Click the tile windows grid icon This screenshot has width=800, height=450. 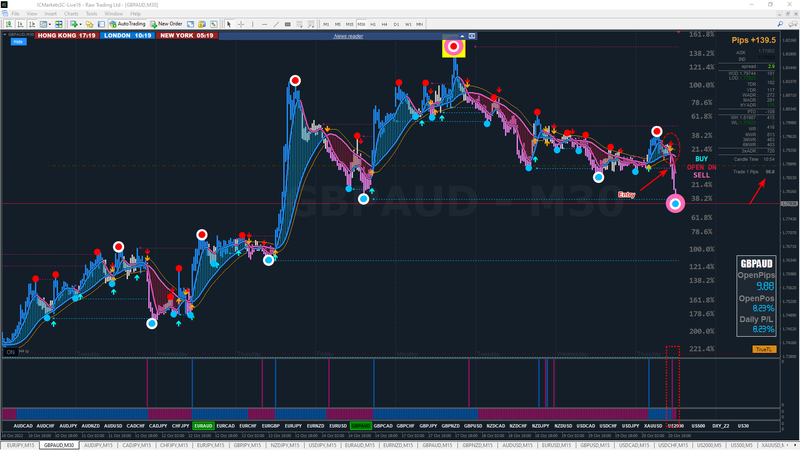coord(59,24)
